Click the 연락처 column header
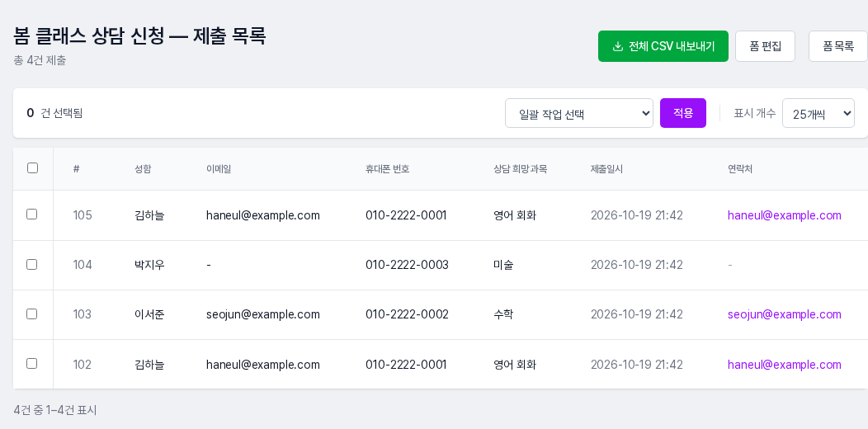This screenshot has height=429, width=868. [x=740, y=169]
